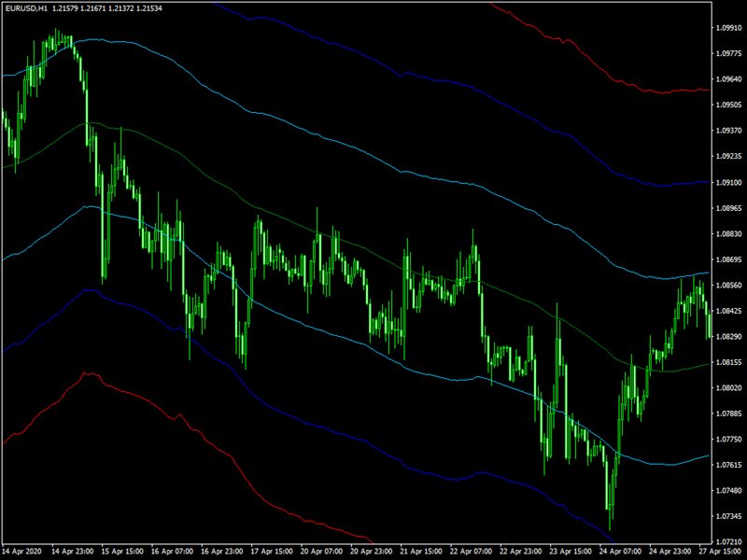Click the 20 Apr 23:00 time label
Viewport: 747px width, 560px height.
(x=372, y=552)
